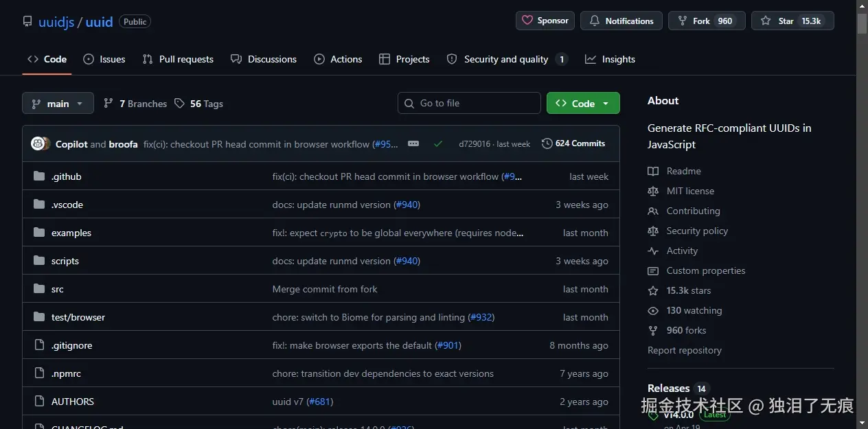Open pull request #940 link in .vscode row

click(407, 205)
